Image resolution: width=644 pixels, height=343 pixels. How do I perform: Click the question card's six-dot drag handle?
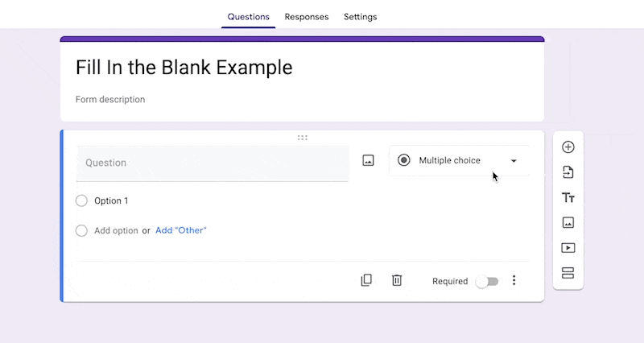point(303,138)
